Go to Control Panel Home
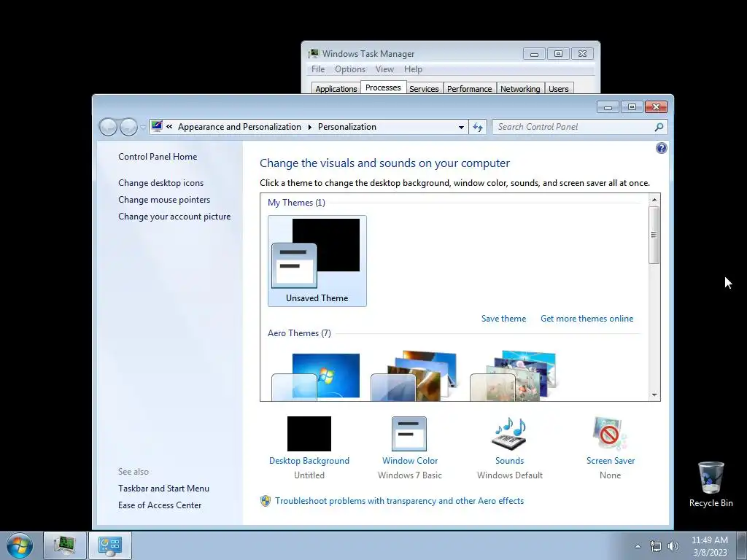Viewport: 747px width, 560px height. pos(158,157)
